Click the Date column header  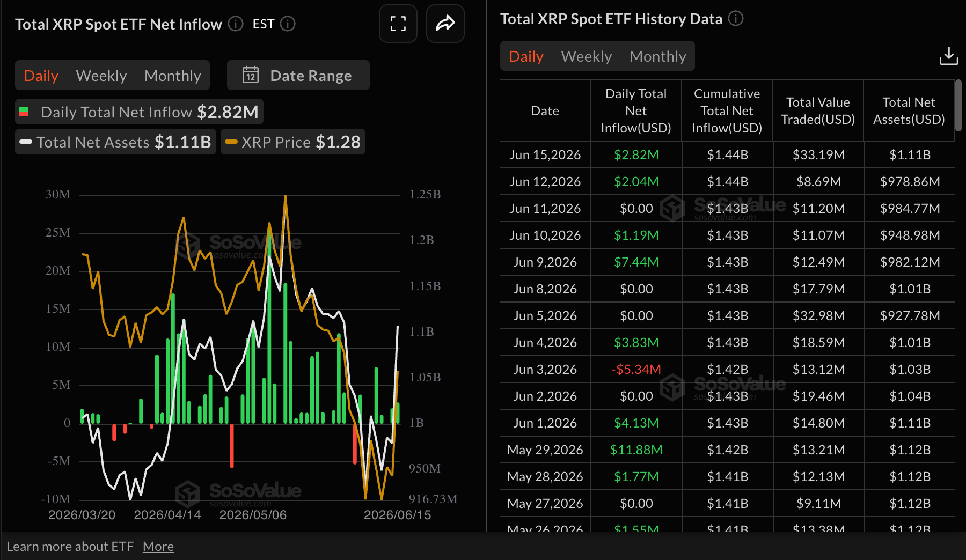coord(545,111)
